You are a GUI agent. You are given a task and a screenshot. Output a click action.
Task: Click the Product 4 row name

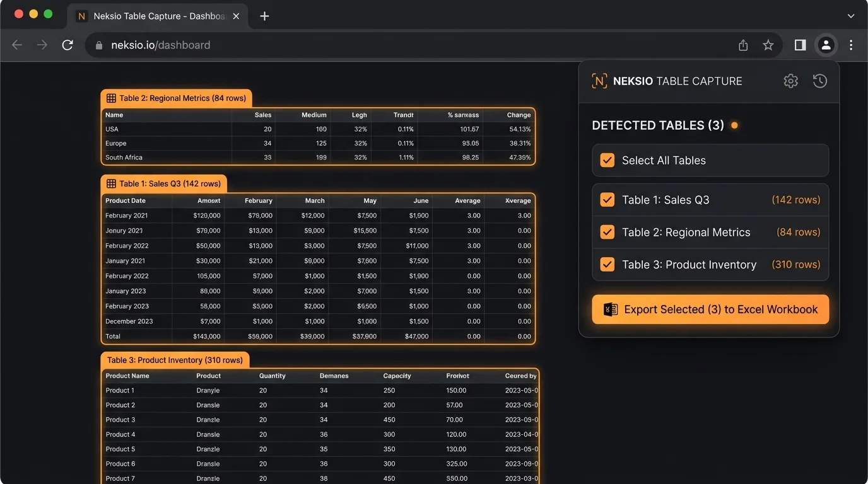click(x=120, y=434)
